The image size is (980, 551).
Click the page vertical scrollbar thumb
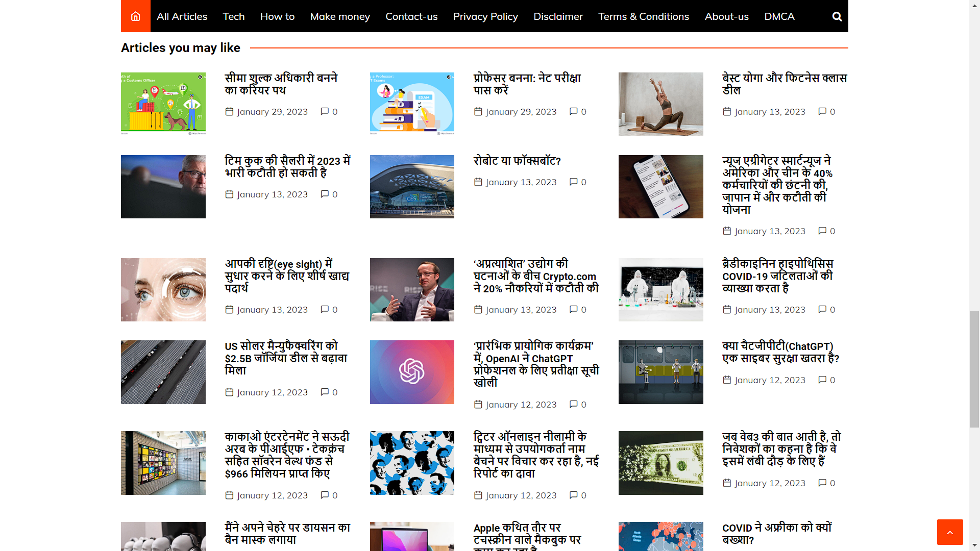[x=974, y=368]
